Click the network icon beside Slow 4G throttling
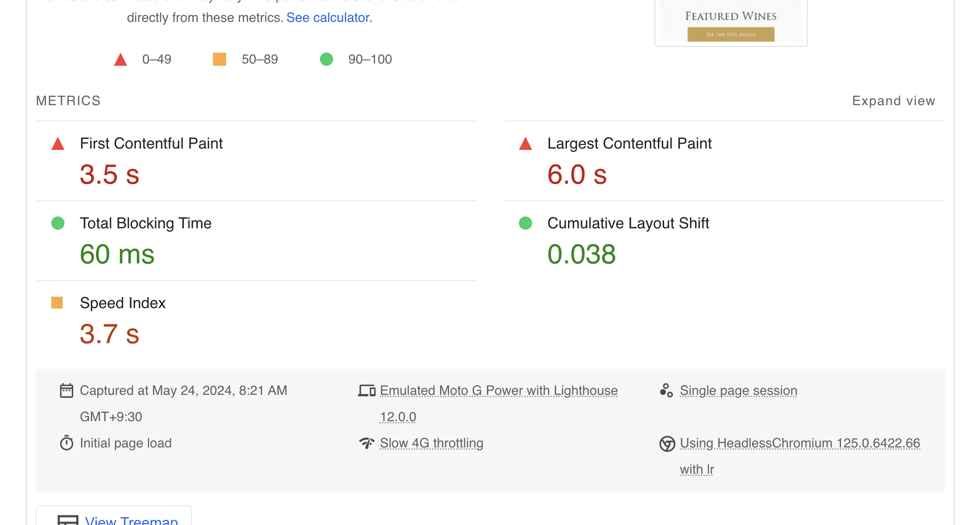Viewport: 980px width, 525px height. 366,443
